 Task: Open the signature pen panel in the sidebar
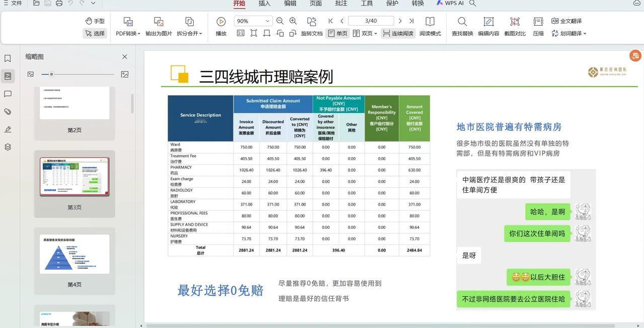(8, 129)
